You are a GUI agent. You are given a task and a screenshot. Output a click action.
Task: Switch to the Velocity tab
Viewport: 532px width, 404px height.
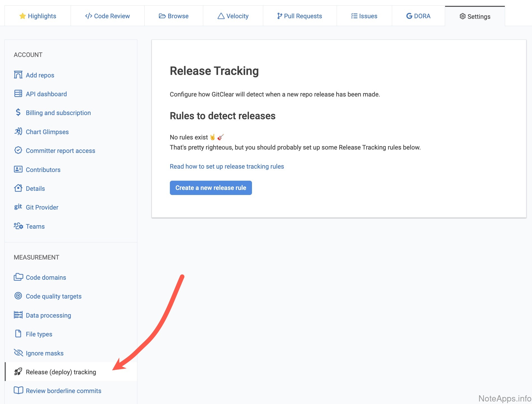pyautogui.click(x=233, y=16)
